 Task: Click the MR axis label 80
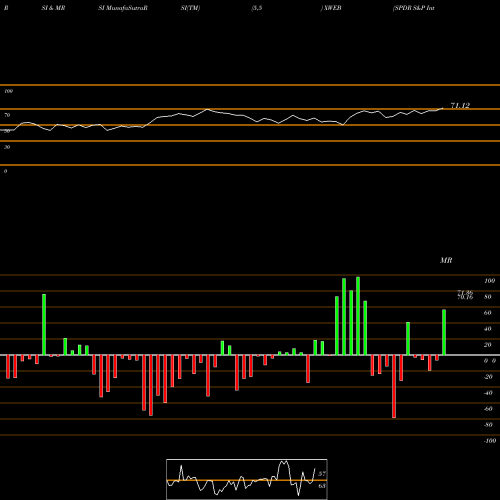pyautogui.click(x=488, y=297)
